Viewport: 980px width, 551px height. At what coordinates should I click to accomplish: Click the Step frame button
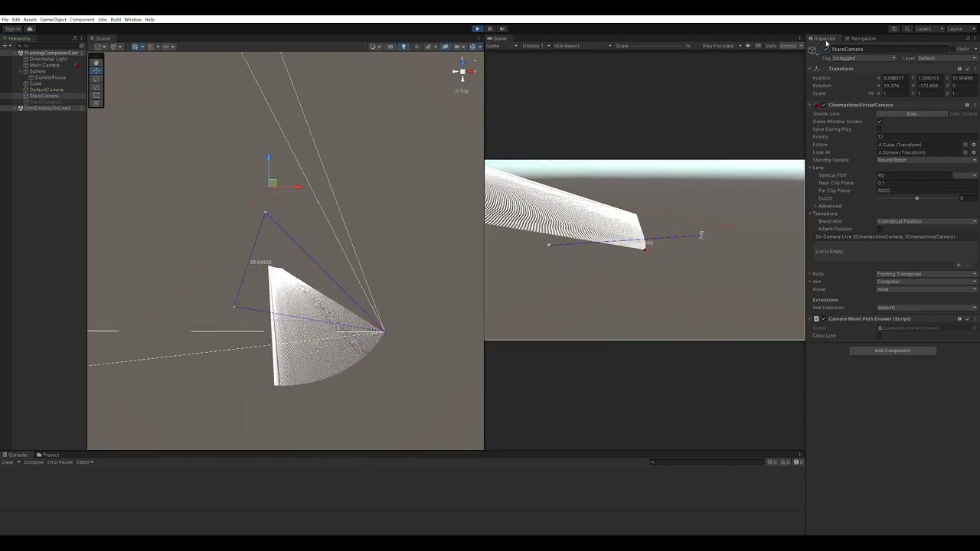pos(501,28)
